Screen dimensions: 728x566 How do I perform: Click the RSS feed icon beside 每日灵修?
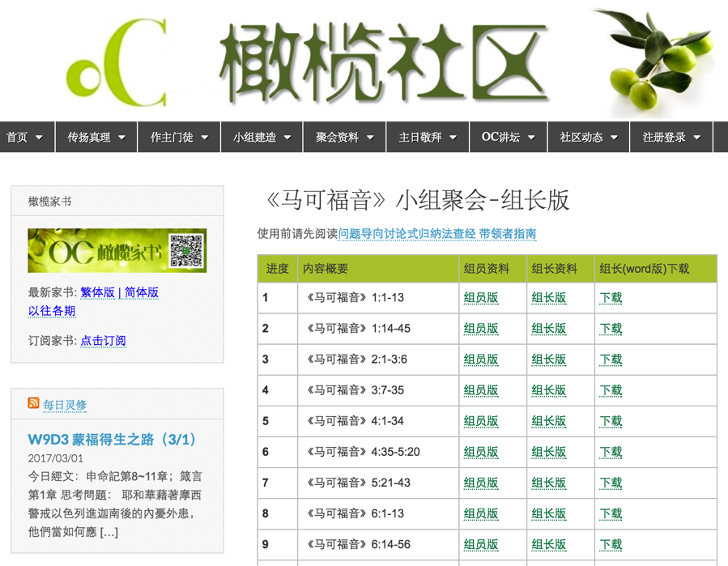pyautogui.click(x=33, y=403)
